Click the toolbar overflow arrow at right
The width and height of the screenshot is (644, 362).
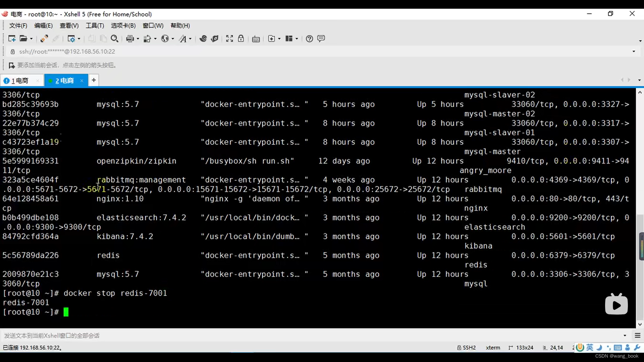[x=640, y=41]
